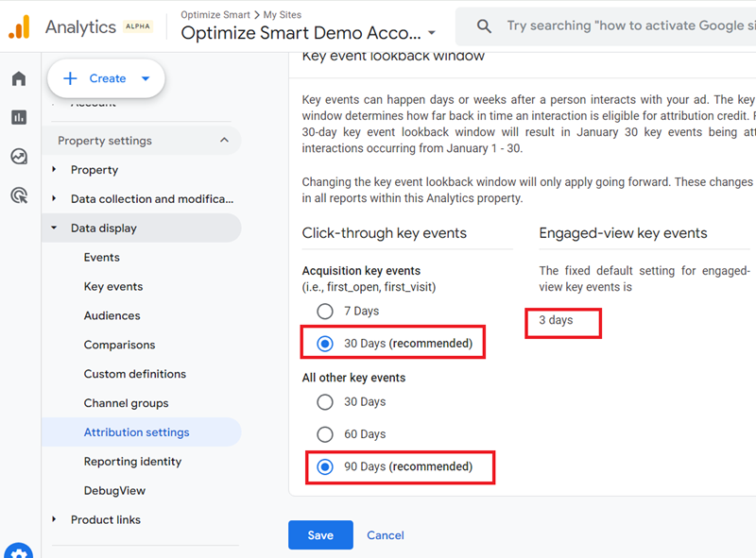Viewport: 756px width, 558px height.
Task: Open Channel groups menu item
Action: tap(127, 403)
